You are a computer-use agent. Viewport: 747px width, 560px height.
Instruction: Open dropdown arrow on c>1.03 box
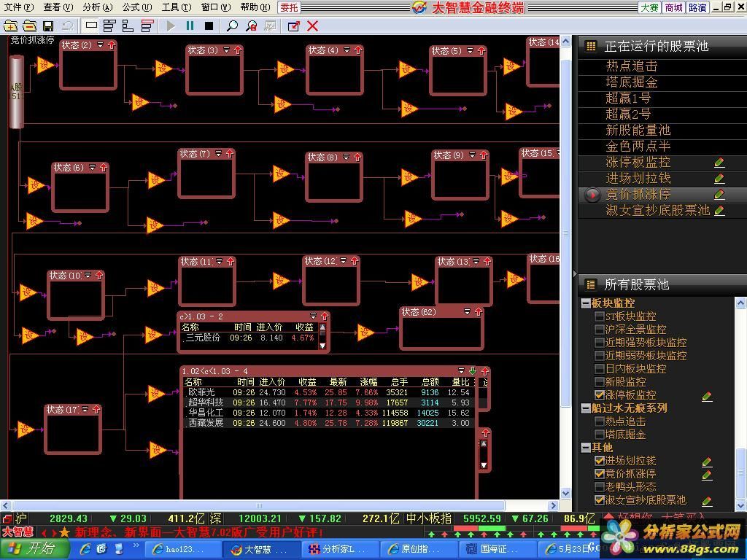coord(313,316)
